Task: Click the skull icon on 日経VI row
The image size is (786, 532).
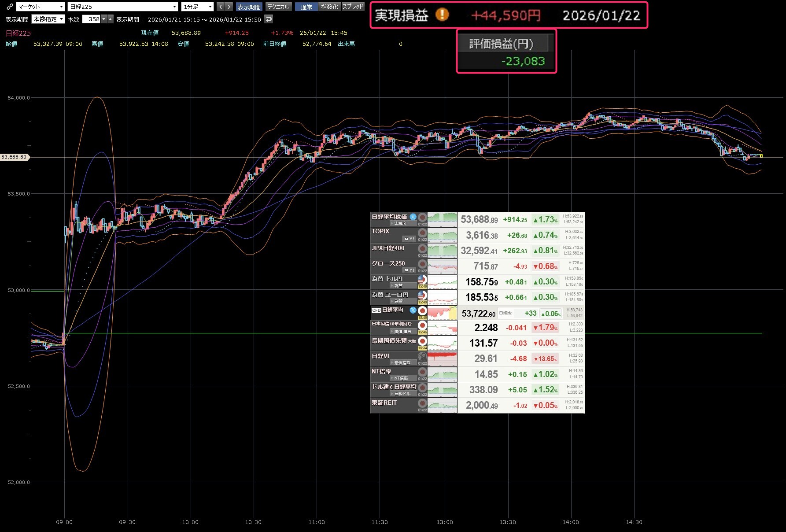Action: click(422, 356)
